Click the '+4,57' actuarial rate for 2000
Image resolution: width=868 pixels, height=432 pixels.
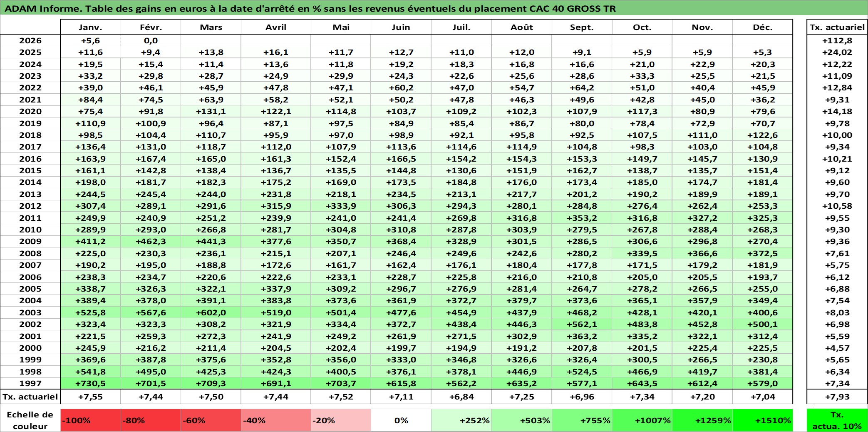(x=837, y=348)
